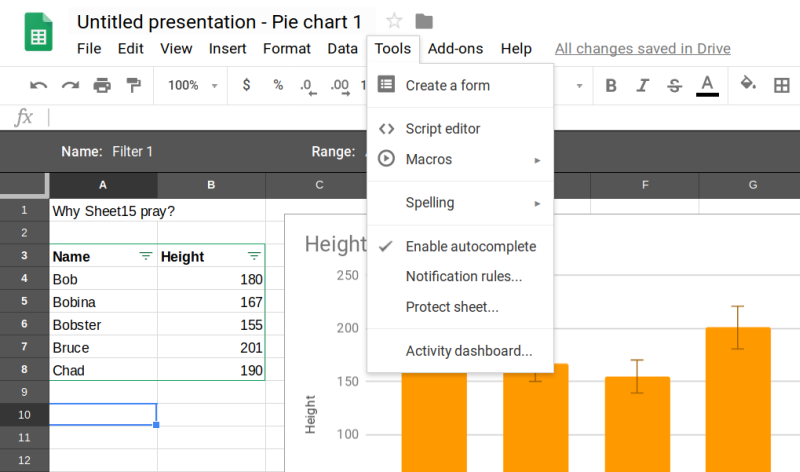Click the undo arrow icon
800x472 pixels.
coord(39,86)
